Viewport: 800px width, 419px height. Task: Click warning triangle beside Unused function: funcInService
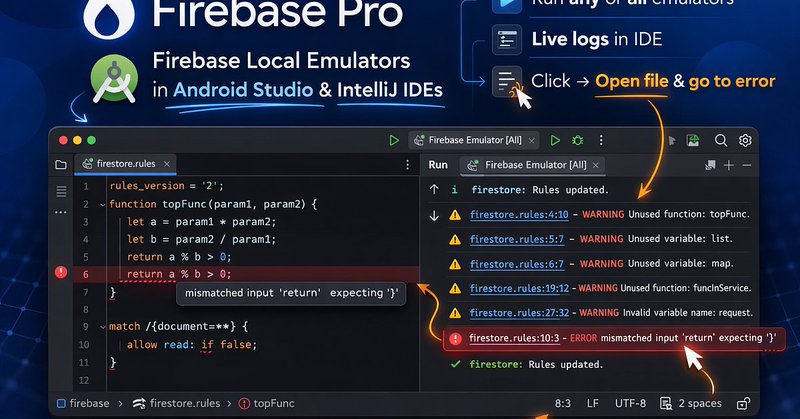pos(455,289)
